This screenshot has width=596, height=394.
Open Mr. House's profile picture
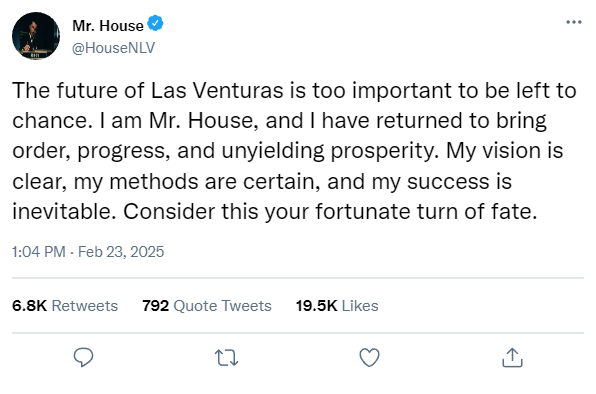36,36
